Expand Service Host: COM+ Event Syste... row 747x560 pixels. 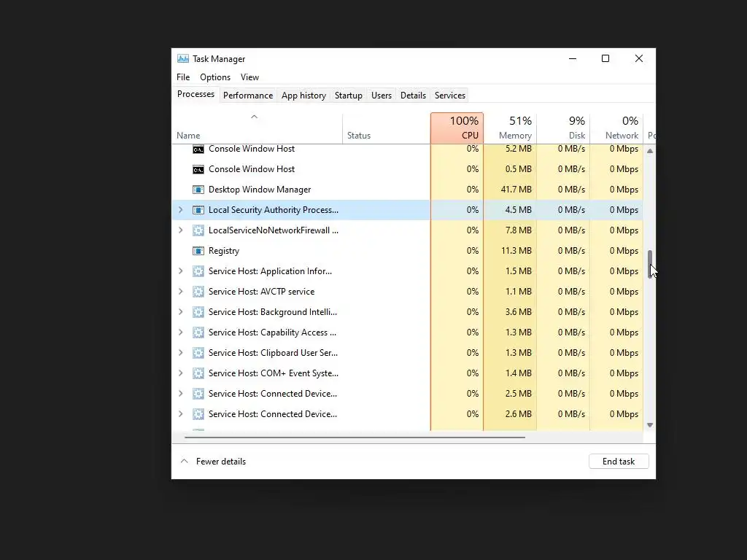[x=181, y=373]
